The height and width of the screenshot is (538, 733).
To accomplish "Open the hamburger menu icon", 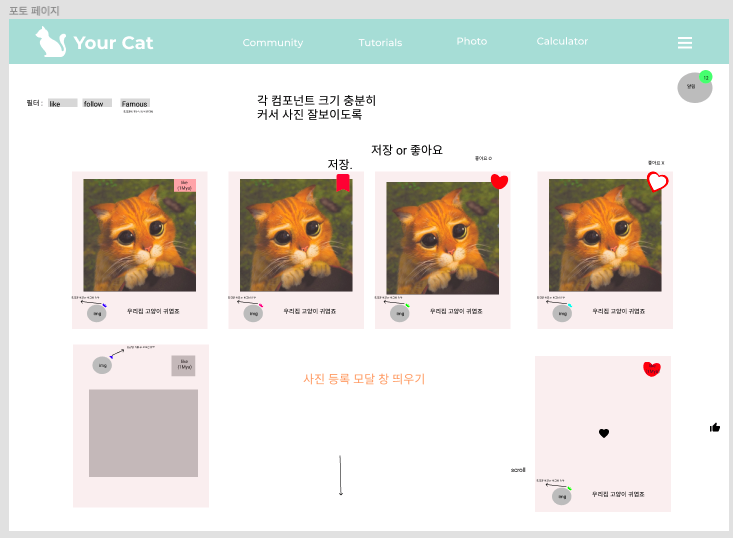I will coord(684,43).
